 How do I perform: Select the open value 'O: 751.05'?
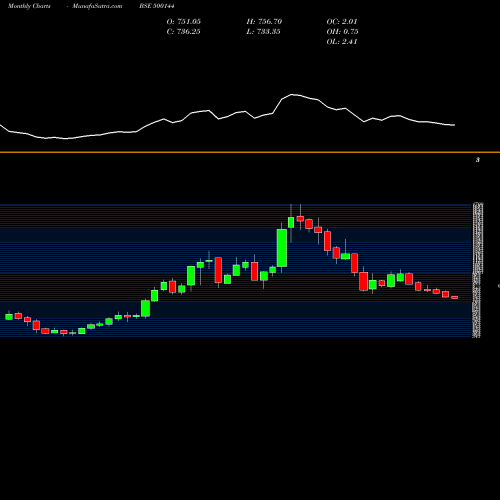pyautogui.click(x=184, y=22)
